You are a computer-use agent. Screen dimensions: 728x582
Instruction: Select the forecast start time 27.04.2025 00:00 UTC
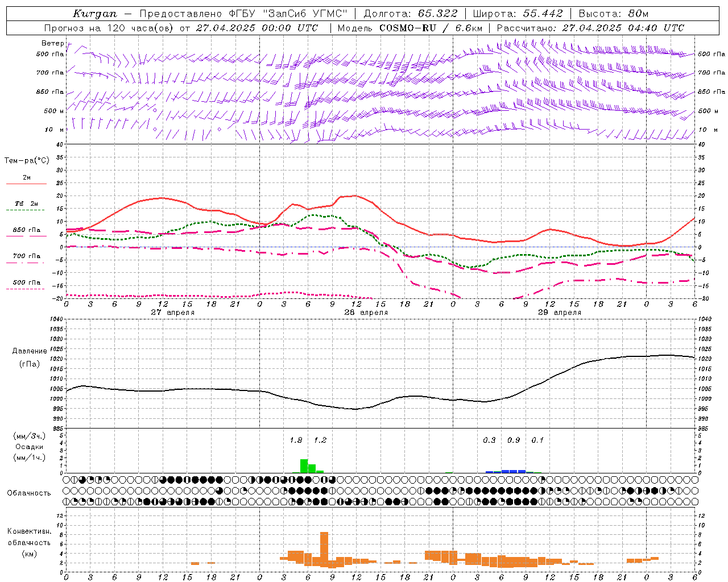click(257, 28)
